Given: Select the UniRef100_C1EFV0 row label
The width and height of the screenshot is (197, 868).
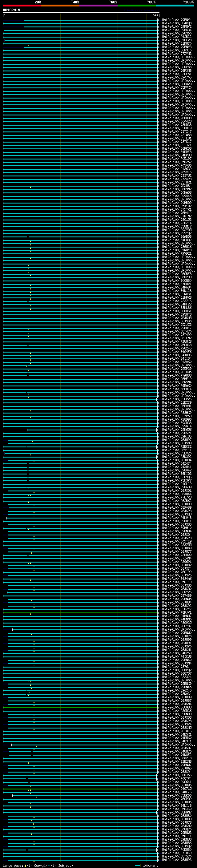Looking at the screenshot, I should [177, 40].
